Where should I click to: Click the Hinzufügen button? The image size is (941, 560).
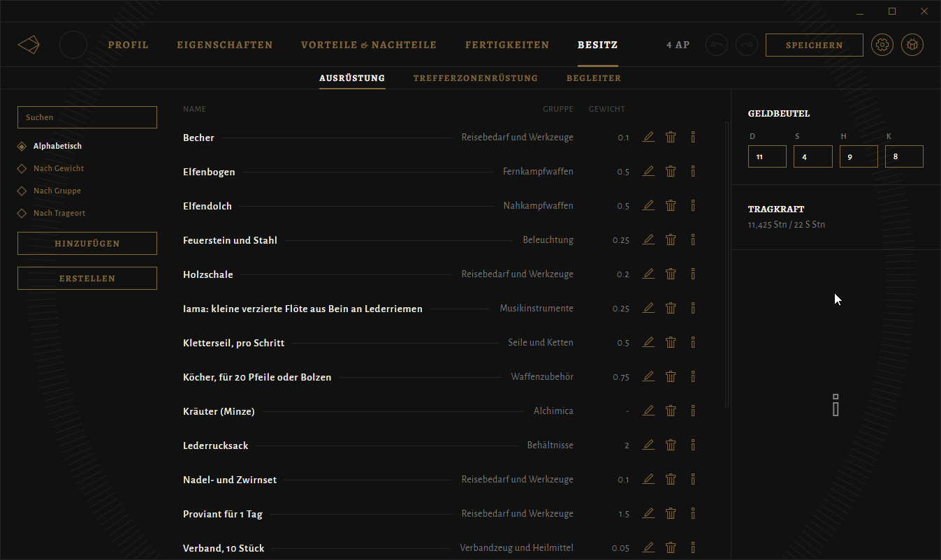87,243
